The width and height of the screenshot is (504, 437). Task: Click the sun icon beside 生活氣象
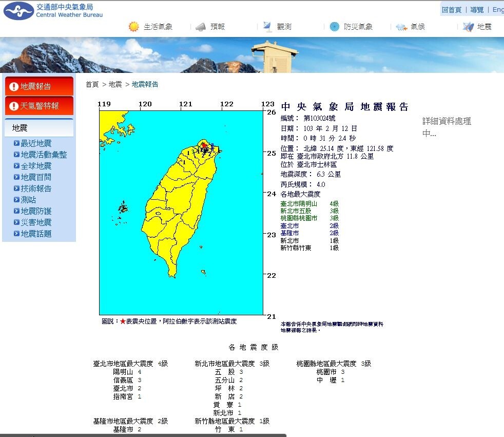[x=133, y=27]
